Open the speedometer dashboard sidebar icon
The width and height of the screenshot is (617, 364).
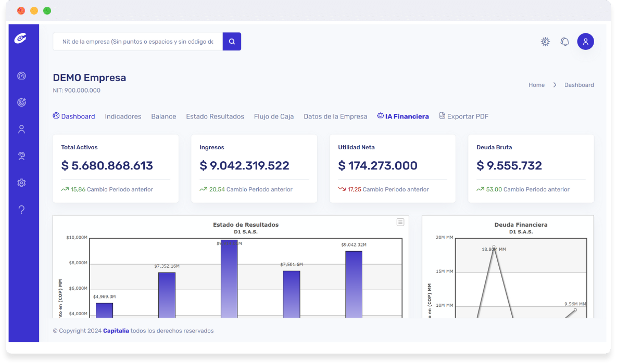click(x=21, y=76)
